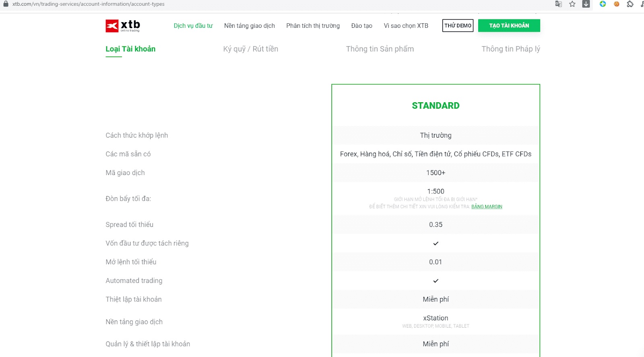Open the BẢNG MARGIN link
644x357 pixels.
point(487,206)
